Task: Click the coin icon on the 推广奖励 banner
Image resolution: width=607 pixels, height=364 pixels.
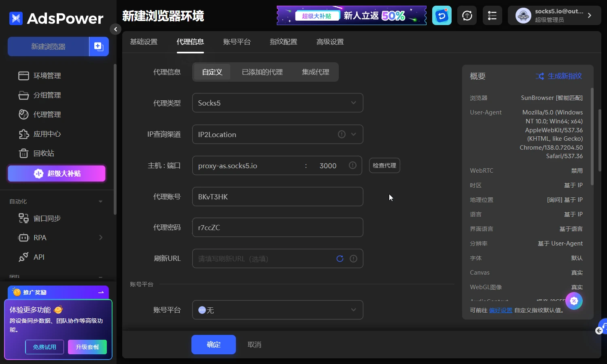Action: click(x=17, y=292)
